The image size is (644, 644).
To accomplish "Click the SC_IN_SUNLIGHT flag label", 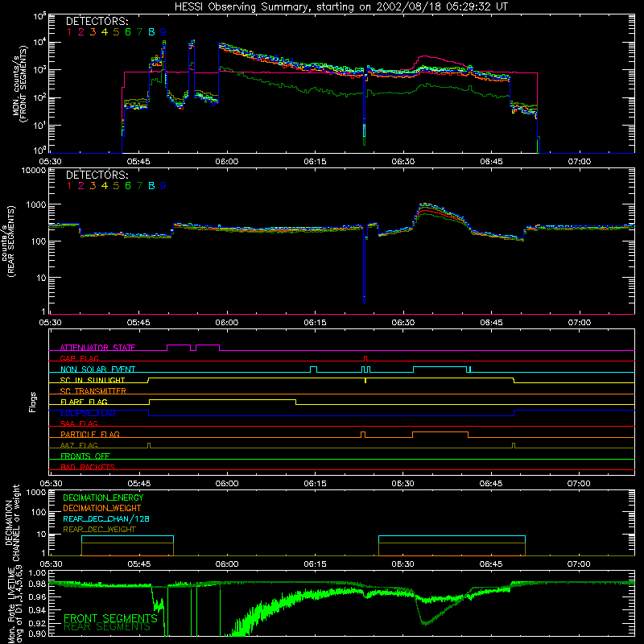I will [93, 380].
